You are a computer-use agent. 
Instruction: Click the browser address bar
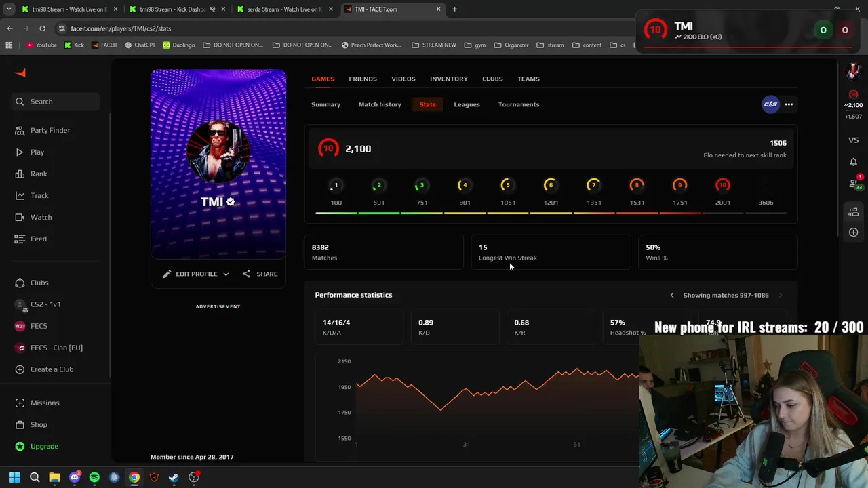tap(339, 28)
